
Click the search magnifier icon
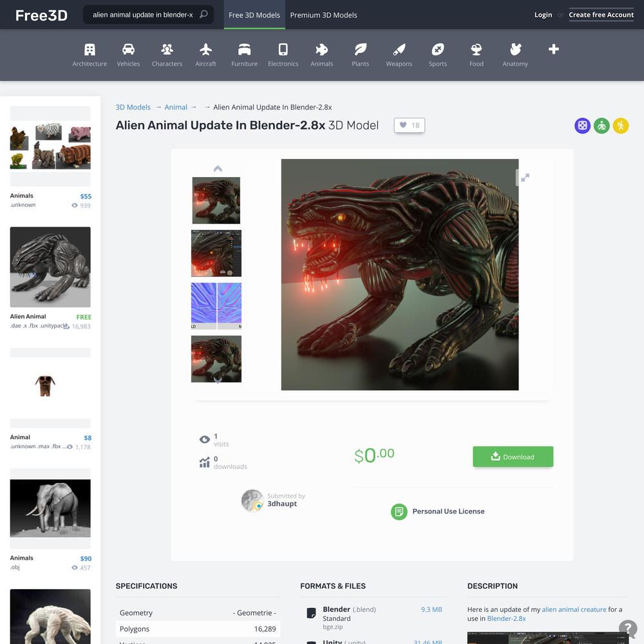[x=204, y=14]
